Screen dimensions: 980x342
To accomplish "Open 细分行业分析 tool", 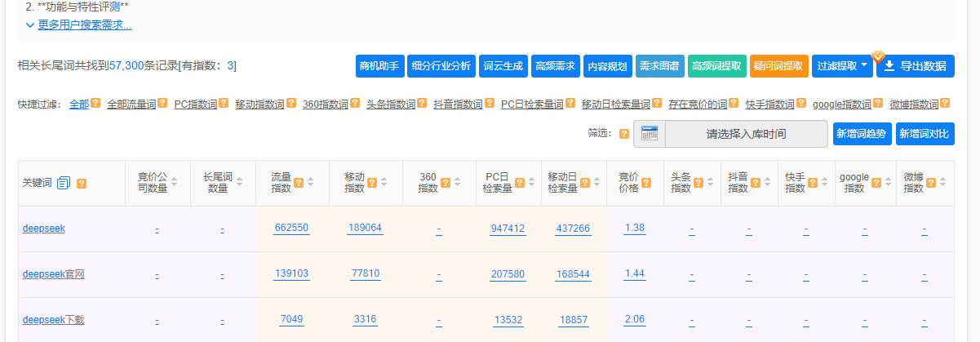I will [441, 66].
